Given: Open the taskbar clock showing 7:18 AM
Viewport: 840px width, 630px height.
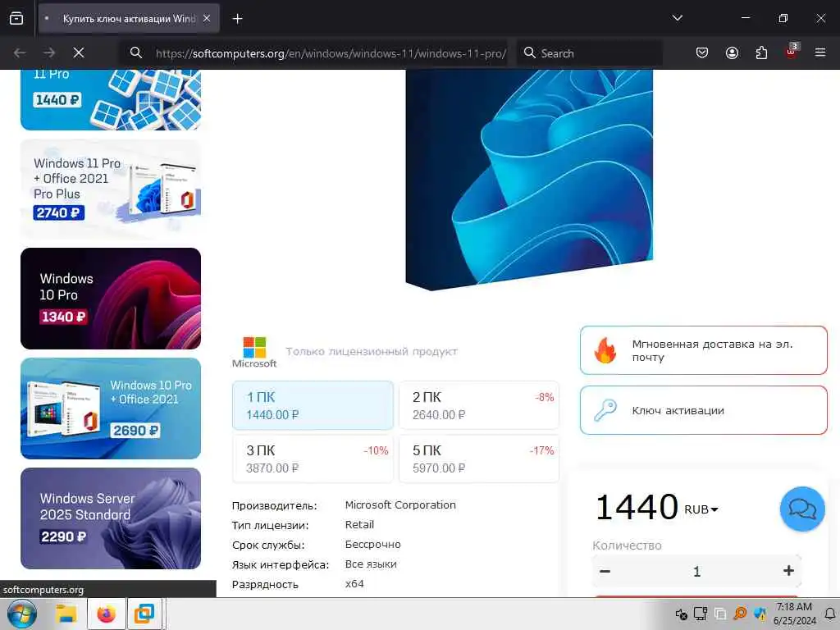Looking at the screenshot, I should click(794, 614).
